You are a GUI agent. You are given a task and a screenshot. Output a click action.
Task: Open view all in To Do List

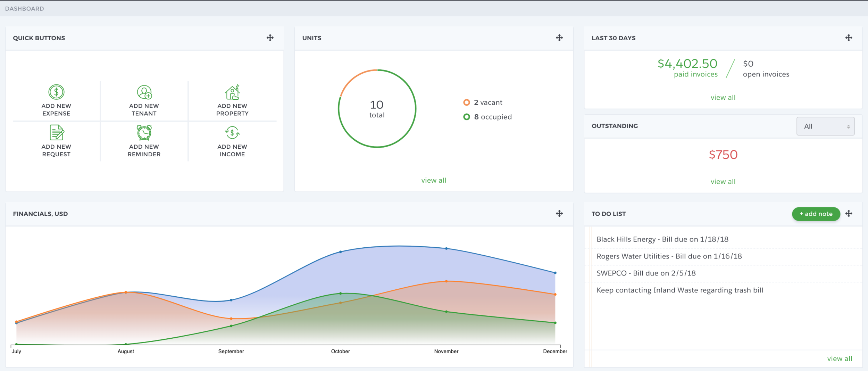point(840,359)
